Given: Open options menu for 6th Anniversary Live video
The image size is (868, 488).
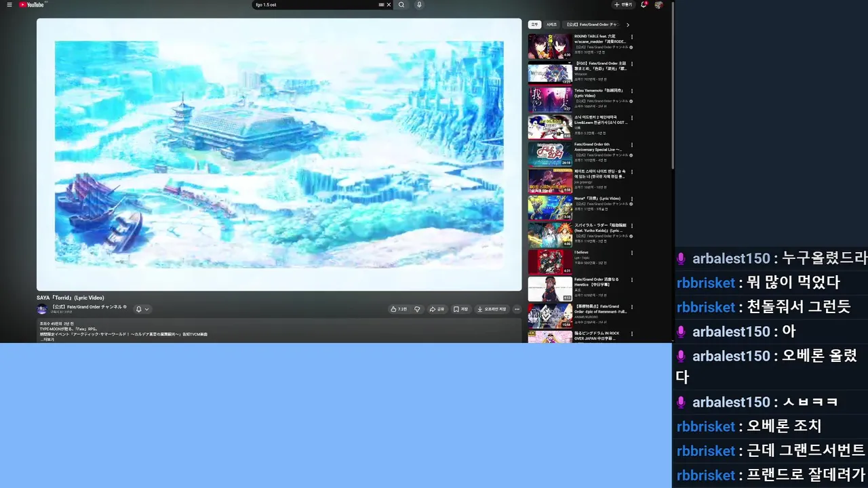Looking at the screenshot, I should (x=632, y=144).
